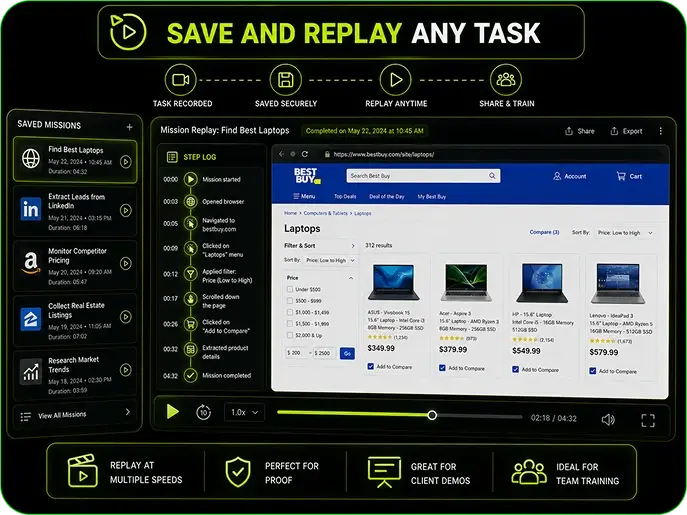687x515 pixels.
Task: Select the globe icon for Find Best Laptops
Action: point(31,159)
